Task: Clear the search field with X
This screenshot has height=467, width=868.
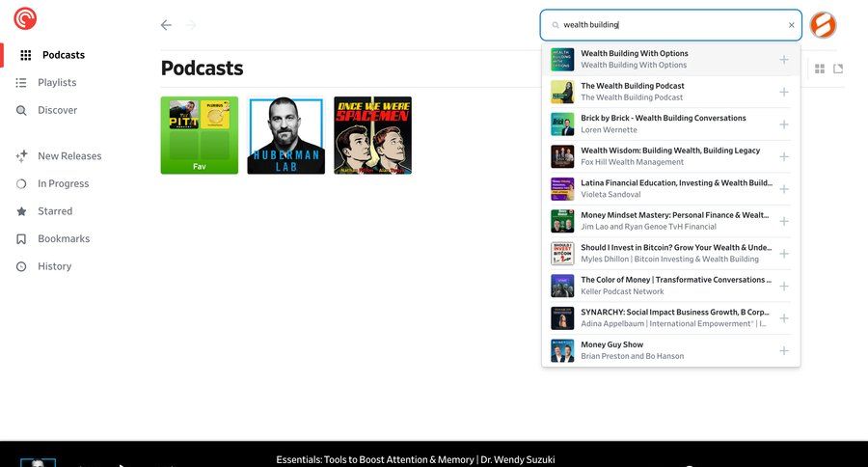Action: (792, 25)
